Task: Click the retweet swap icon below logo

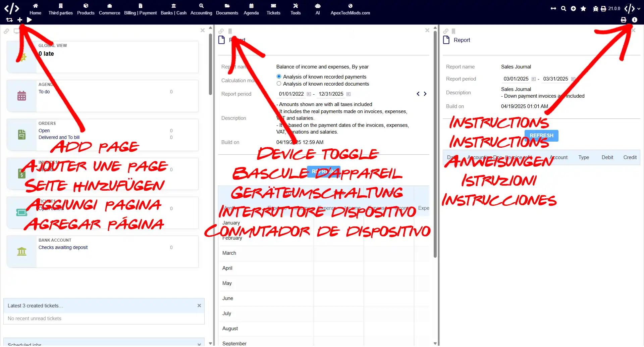Action: pyautogui.click(x=9, y=20)
